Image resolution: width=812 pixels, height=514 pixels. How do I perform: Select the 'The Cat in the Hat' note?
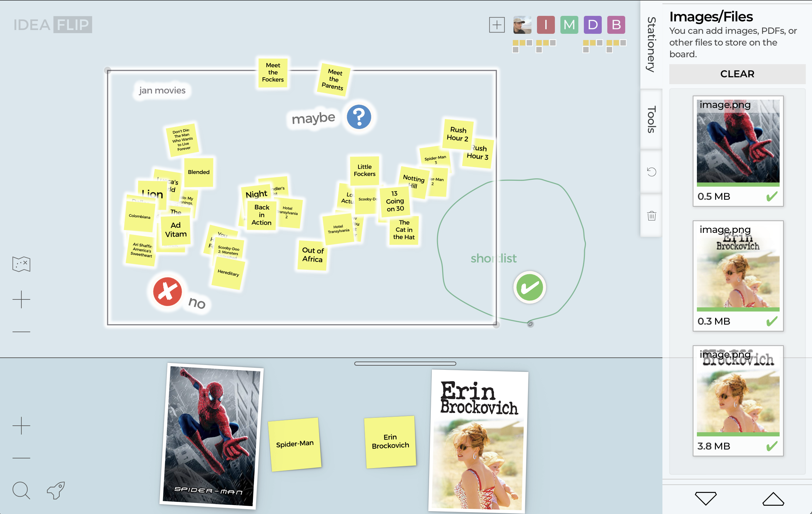click(404, 230)
